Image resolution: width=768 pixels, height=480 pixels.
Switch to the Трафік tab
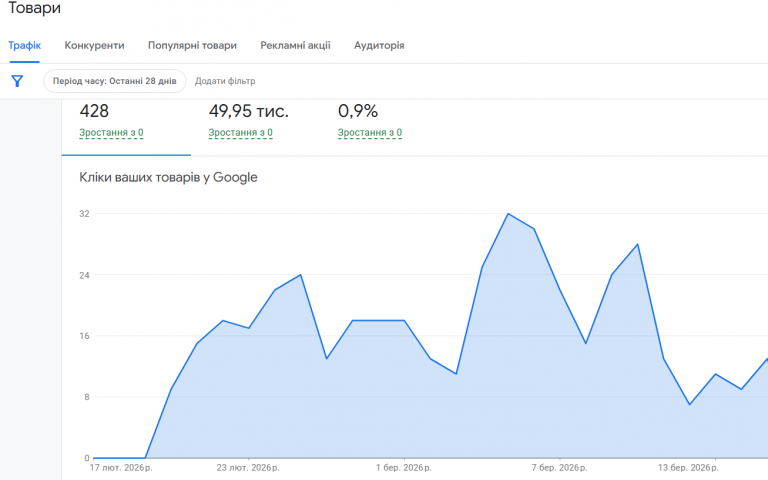(x=24, y=46)
